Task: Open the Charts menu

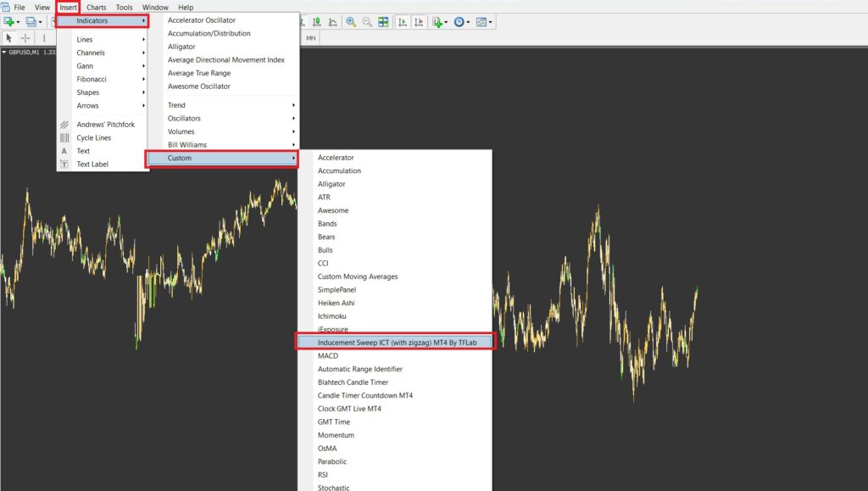Action: tap(96, 7)
